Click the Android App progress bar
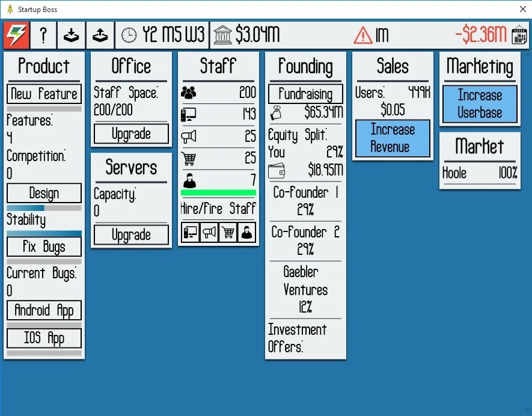 point(44,325)
